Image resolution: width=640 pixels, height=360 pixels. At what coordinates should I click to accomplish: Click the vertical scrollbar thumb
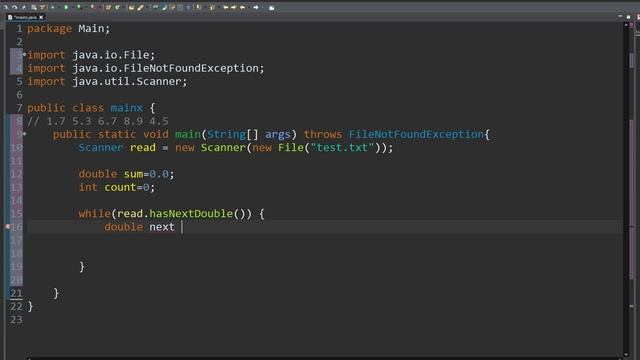click(632, 60)
